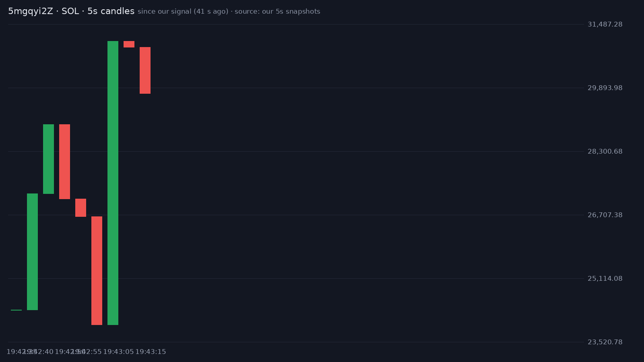This screenshot has height=362, width=644.
Task: Select the 26,707.38 price label
Action: point(605,215)
